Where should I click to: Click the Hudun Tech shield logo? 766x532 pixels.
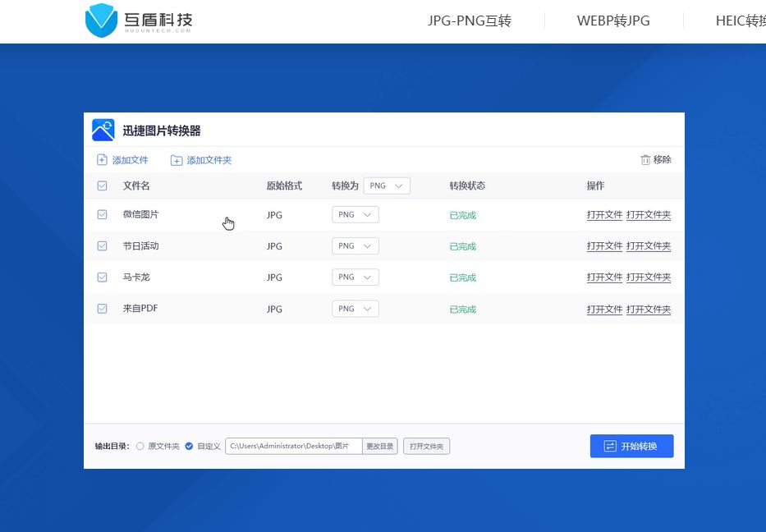(x=101, y=20)
